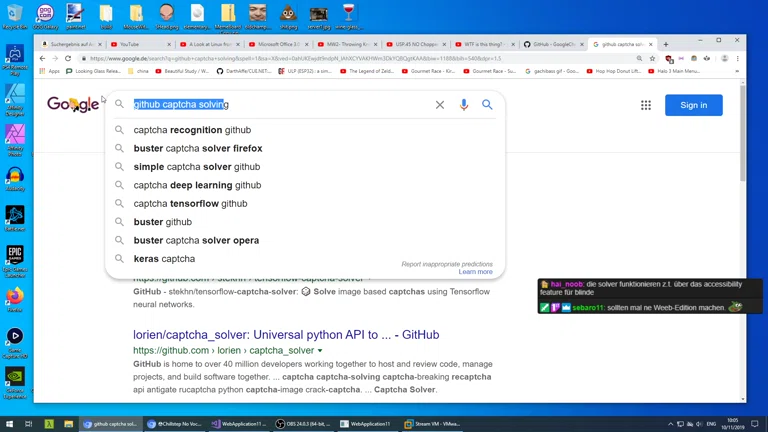Image resolution: width=768 pixels, height=432 pixels.
Task: Expand dropdown arrow next to lorien captcha_solver URL
Action: pos(320,351)
